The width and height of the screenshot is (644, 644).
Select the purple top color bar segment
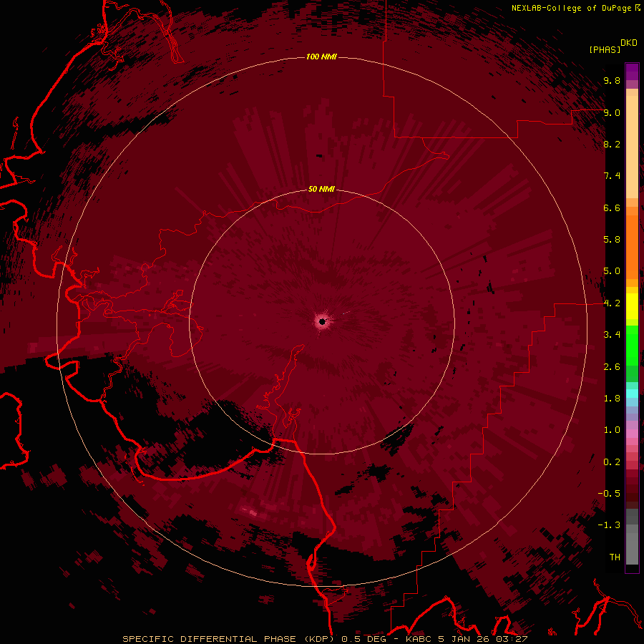632,72
